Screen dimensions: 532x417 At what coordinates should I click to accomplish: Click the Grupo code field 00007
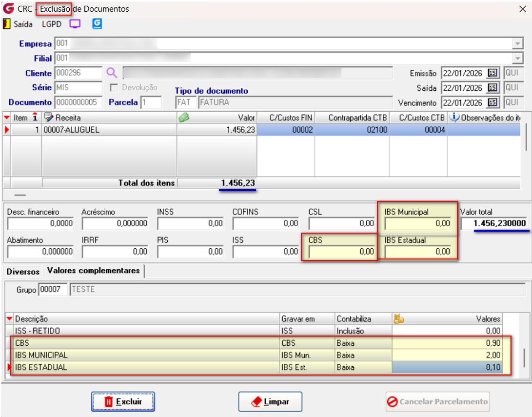[53, 289]
